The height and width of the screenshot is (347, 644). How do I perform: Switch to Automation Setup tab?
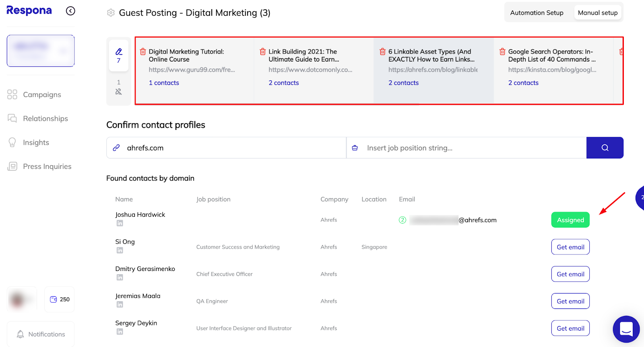(x=537, y=12)
